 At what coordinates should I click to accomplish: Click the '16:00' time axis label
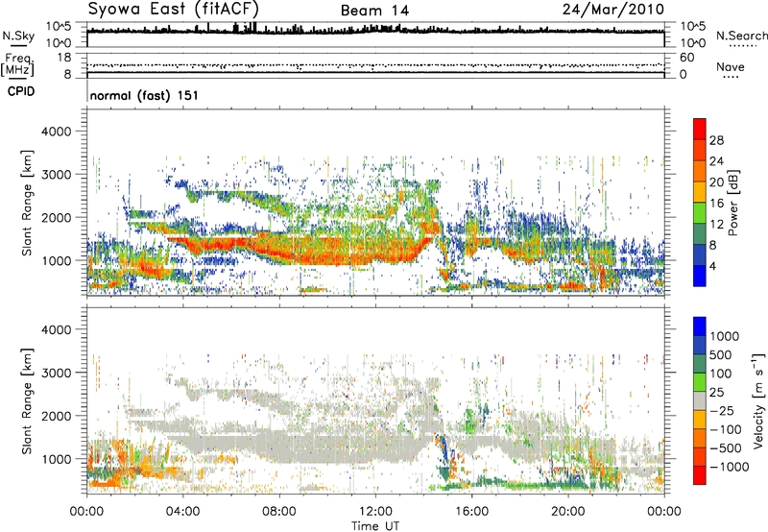pyautogui.click(x=471, y=512)
